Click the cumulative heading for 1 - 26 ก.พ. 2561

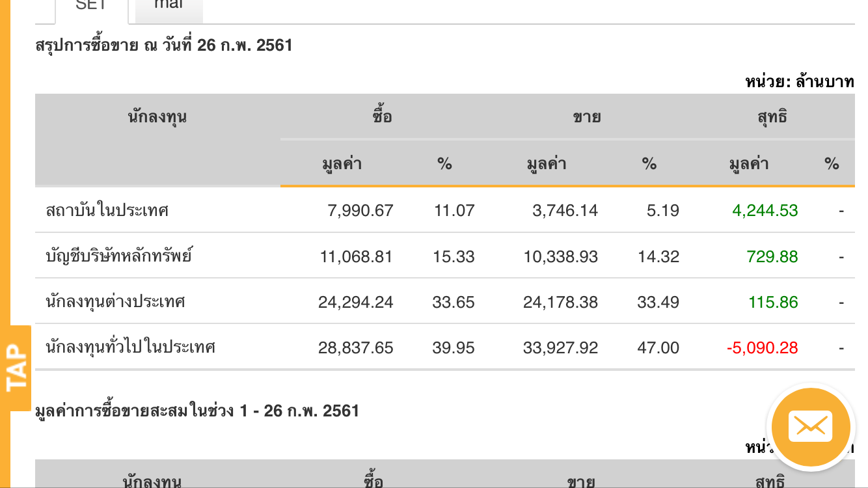tap(197, 411)
